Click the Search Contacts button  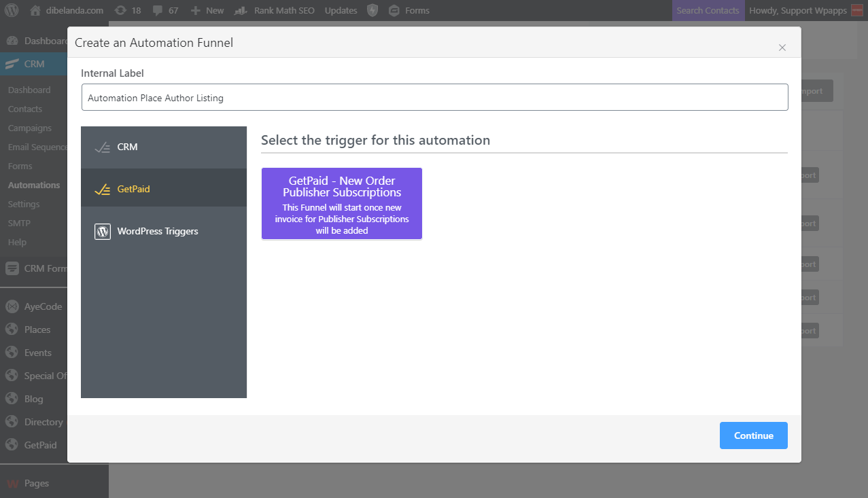click(x=708, y=10)
